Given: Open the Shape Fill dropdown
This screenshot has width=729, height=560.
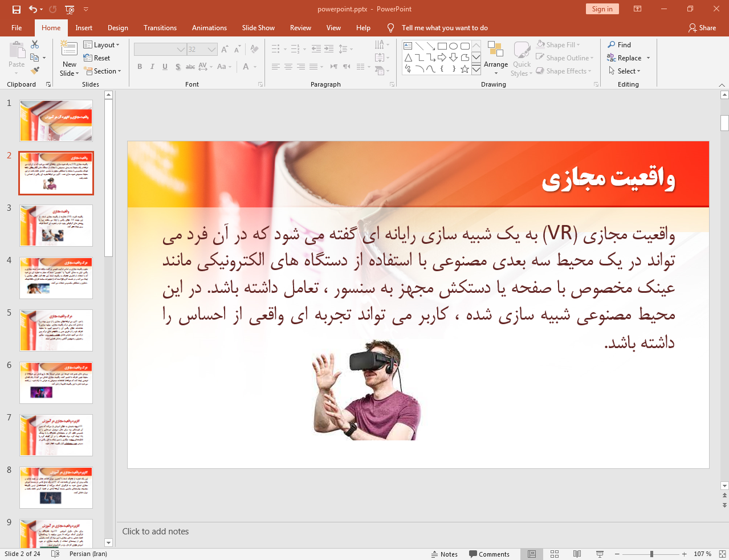Looking at the screenshot, I should click(x=559, y=45).
